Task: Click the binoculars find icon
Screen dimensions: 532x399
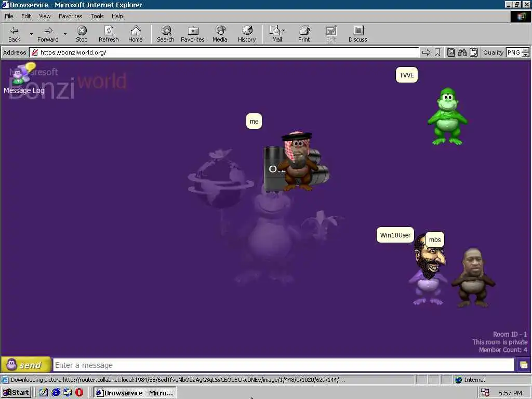Action: pyautogui.click(x=462, y=52)
